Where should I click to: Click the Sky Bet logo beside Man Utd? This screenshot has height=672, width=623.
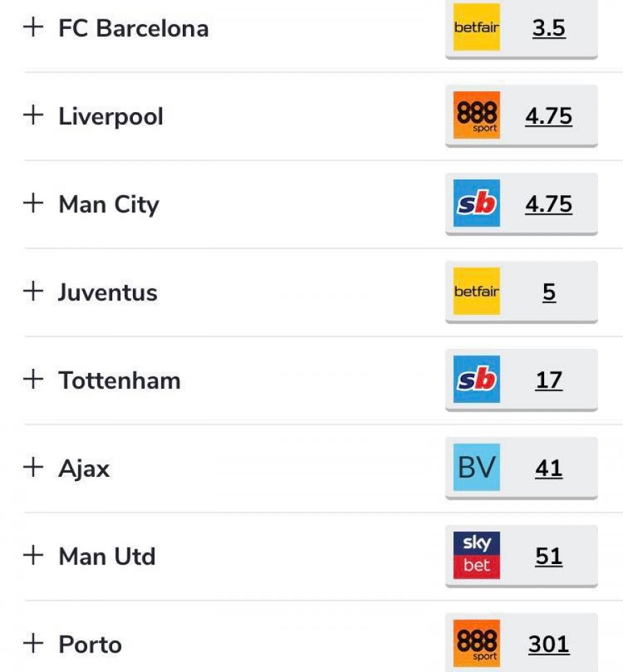click(x=476, y=556)
